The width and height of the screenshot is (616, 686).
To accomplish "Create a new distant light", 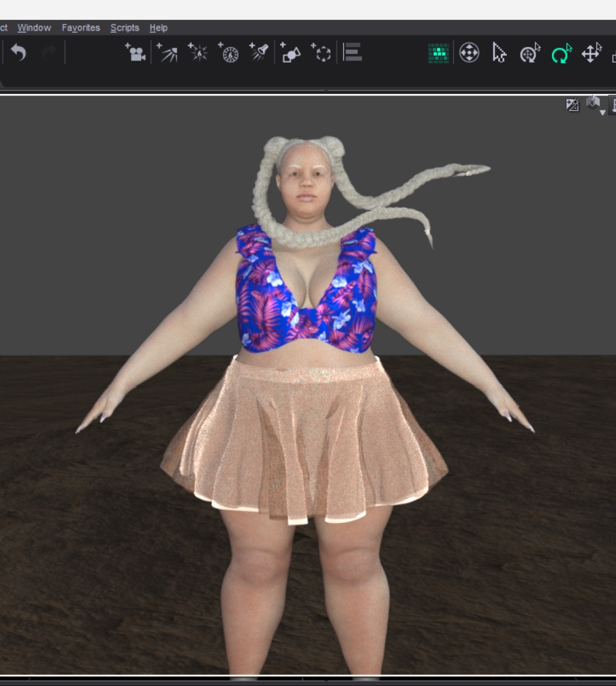I will tap(167, 53).
